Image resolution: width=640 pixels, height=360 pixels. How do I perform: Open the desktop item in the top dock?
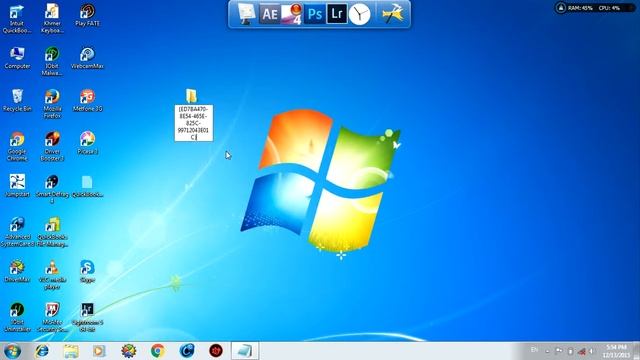tap(247, 14)
